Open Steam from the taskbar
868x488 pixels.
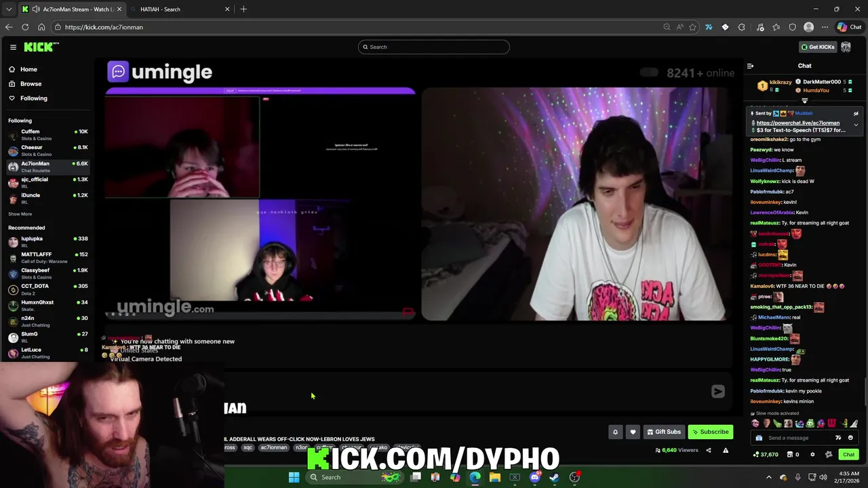[554, 477]
